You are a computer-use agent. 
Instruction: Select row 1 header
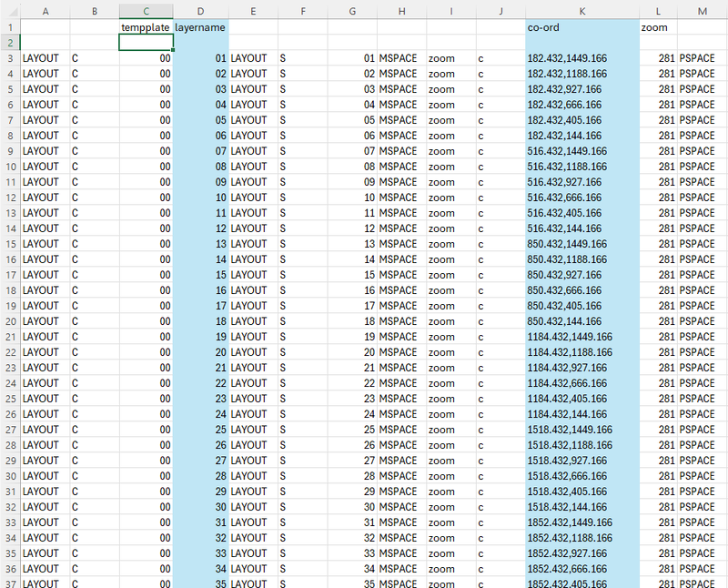[10, 27]
